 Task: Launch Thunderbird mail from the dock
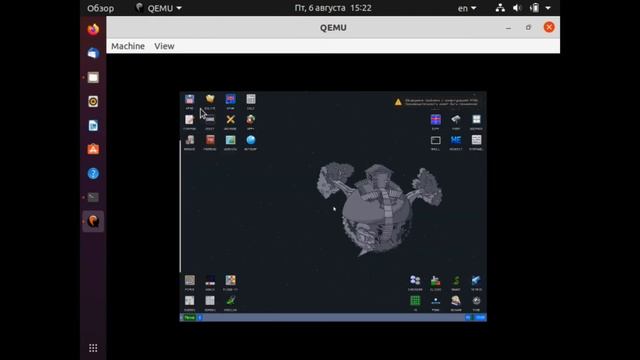93,53
